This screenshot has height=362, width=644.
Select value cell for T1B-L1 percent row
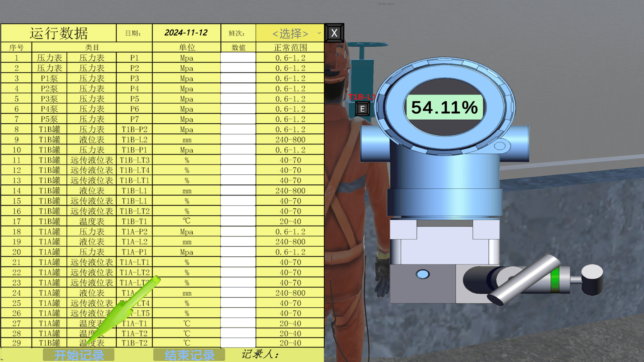[238, 201]
